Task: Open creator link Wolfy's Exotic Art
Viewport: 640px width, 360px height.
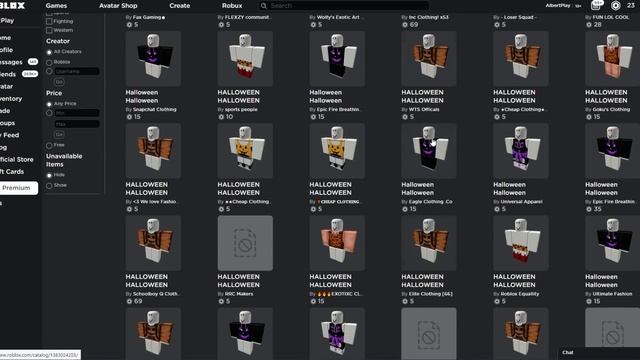Action: click(x=338, y=18)
